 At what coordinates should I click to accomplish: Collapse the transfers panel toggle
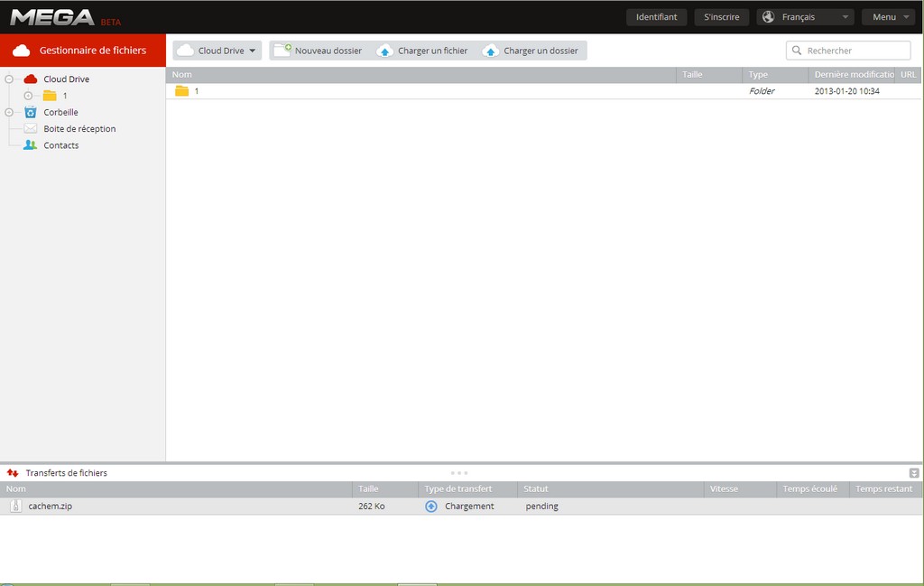(914, 473)
